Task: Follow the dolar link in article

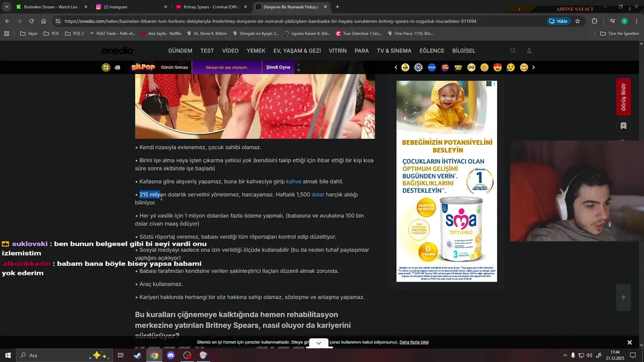Action: coord(318,195)
